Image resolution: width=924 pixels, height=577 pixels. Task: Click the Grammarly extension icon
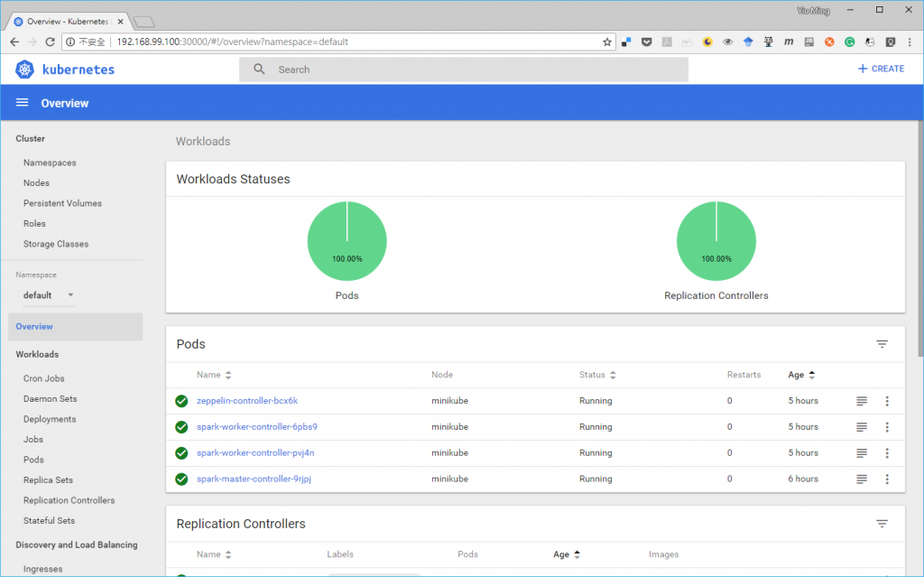[x=849, y=42]
